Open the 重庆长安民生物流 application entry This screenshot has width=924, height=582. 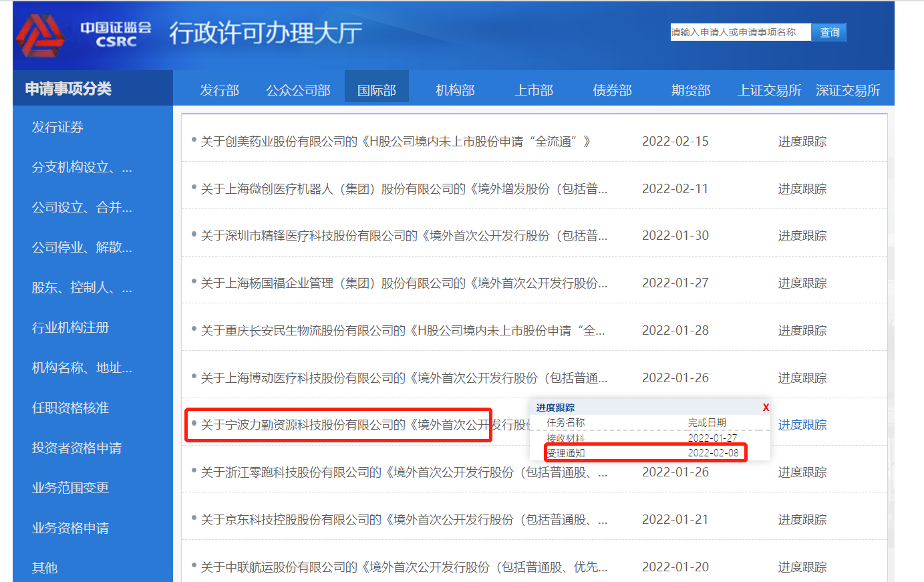coord(403,331)
